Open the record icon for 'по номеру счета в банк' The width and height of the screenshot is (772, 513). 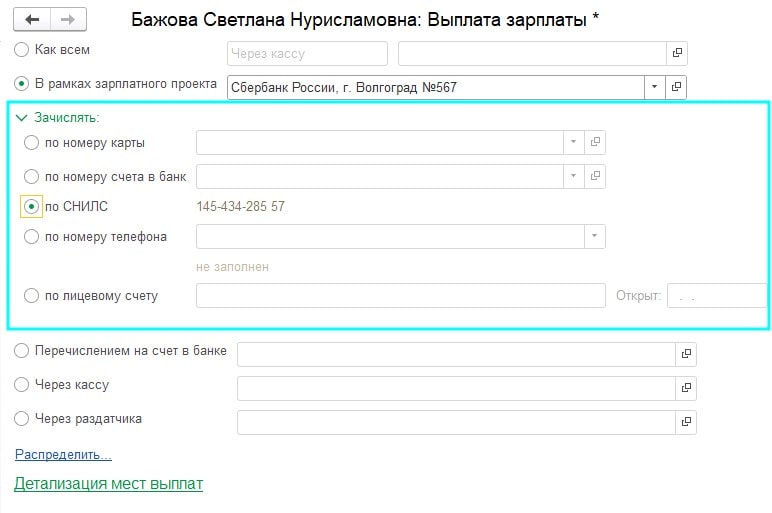coord(595,177)
